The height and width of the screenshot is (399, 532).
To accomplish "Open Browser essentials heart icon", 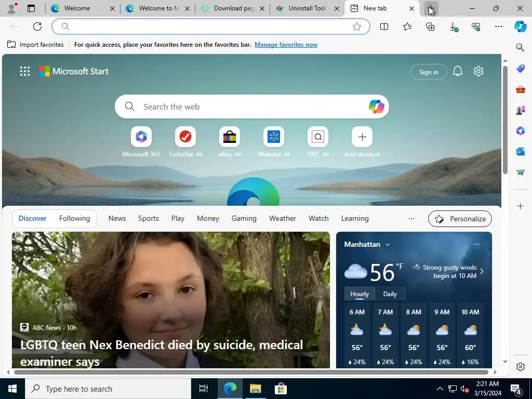I will coord(476,26).
